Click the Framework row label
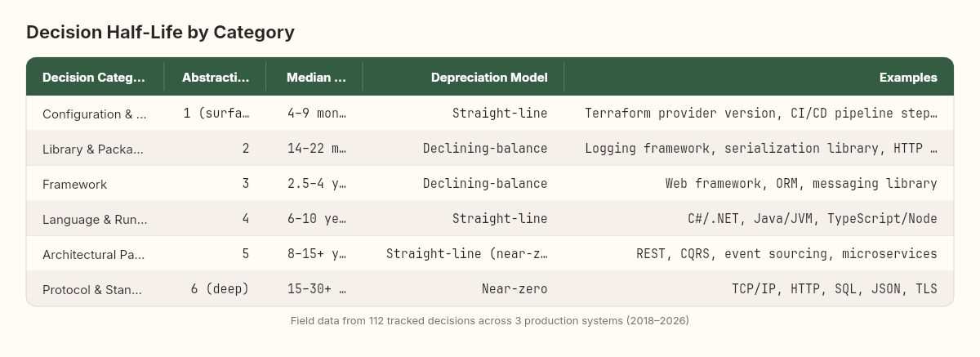This screenshot has width=980, height=357. point(74,184)
